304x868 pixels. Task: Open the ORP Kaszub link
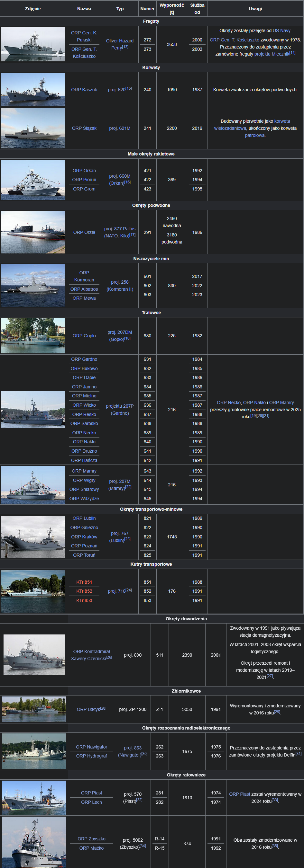click(84, 90)
